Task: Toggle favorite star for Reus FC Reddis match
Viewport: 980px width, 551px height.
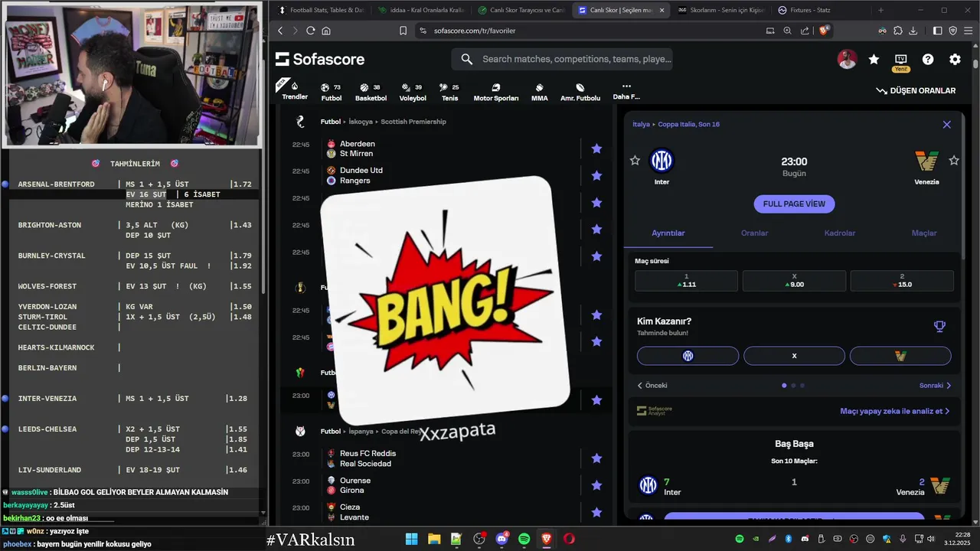Action: pyautogui.click(x=596, y=458)
